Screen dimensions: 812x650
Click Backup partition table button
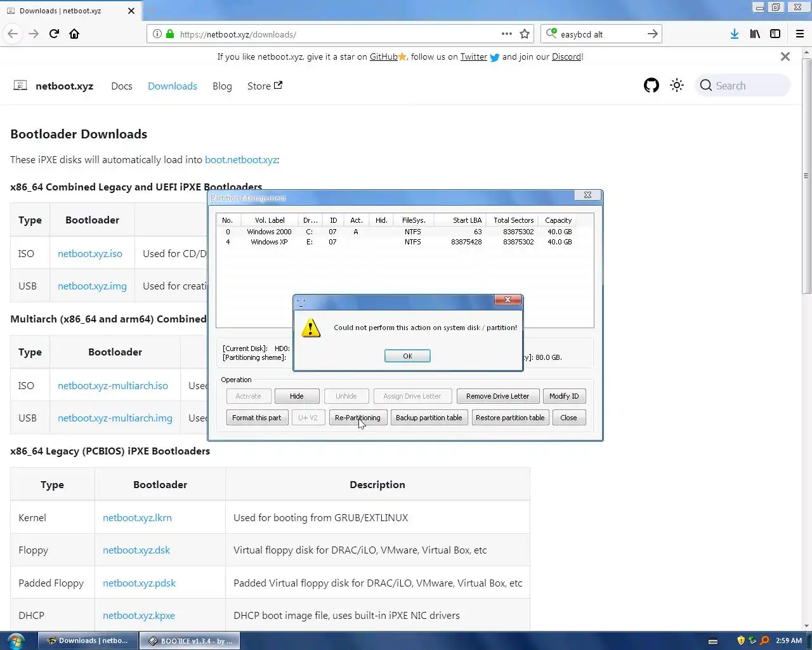click(429, 418)
